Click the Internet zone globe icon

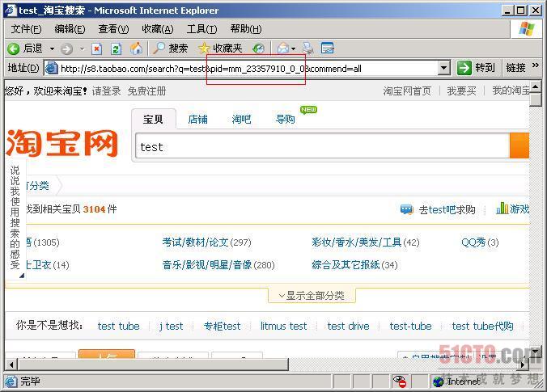[x=438, y=381]
